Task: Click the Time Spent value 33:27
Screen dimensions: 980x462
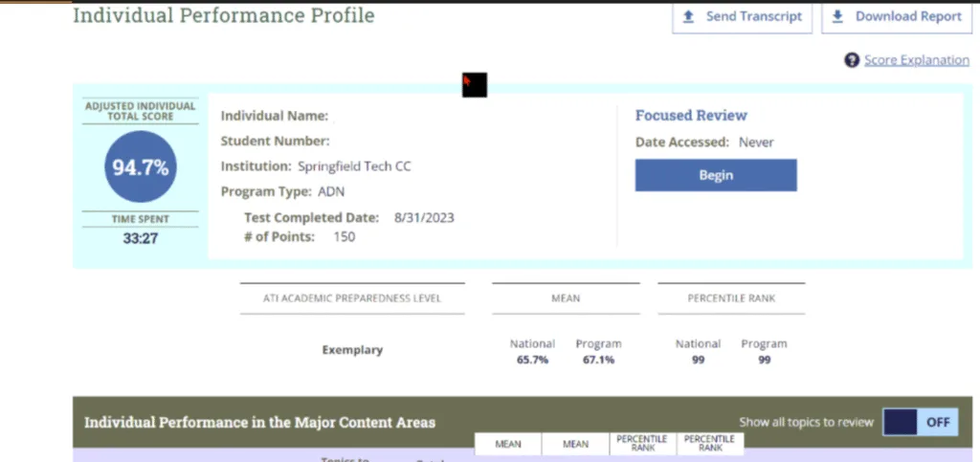Action: (x=141, y=238)
